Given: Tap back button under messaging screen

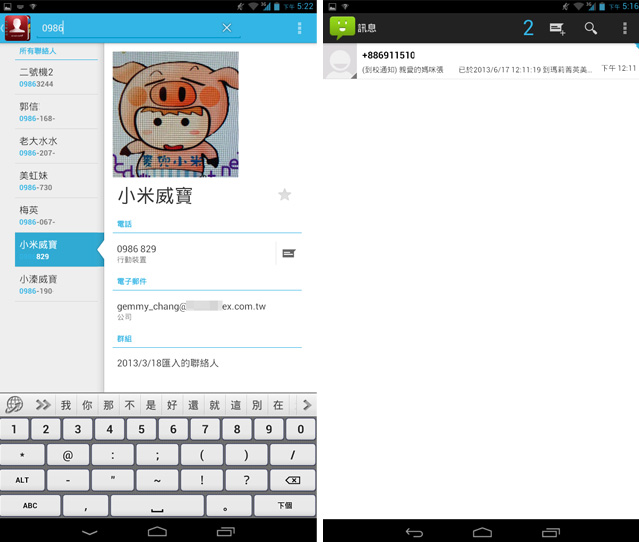Looking at the screenshot, I should pyautogui.click(x=414, y=532).
